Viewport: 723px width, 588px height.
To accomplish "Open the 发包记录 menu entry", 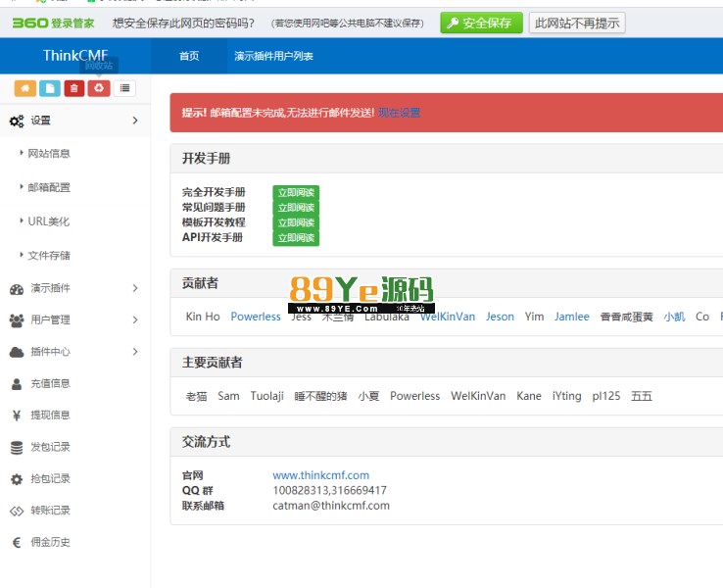I will point(50,447).
